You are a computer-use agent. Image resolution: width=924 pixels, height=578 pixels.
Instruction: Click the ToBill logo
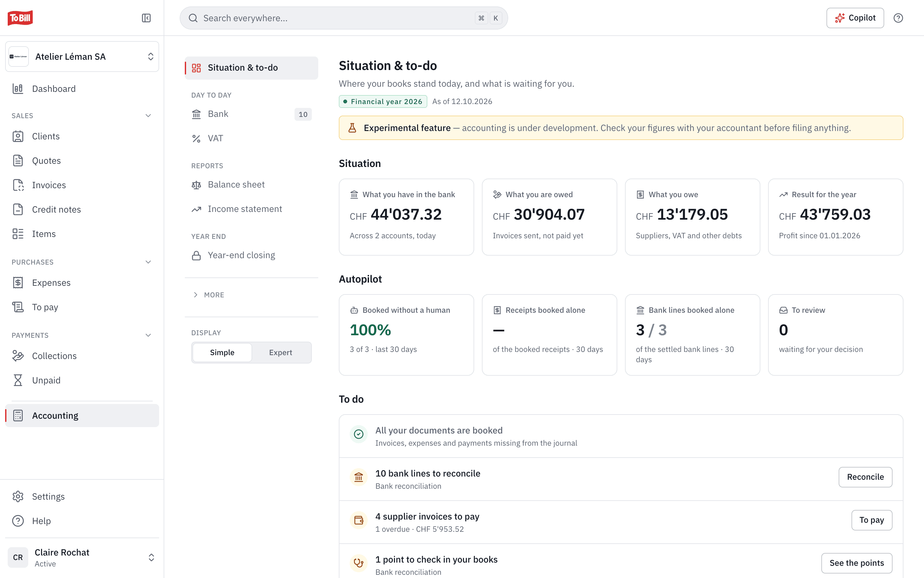point(20,18)
